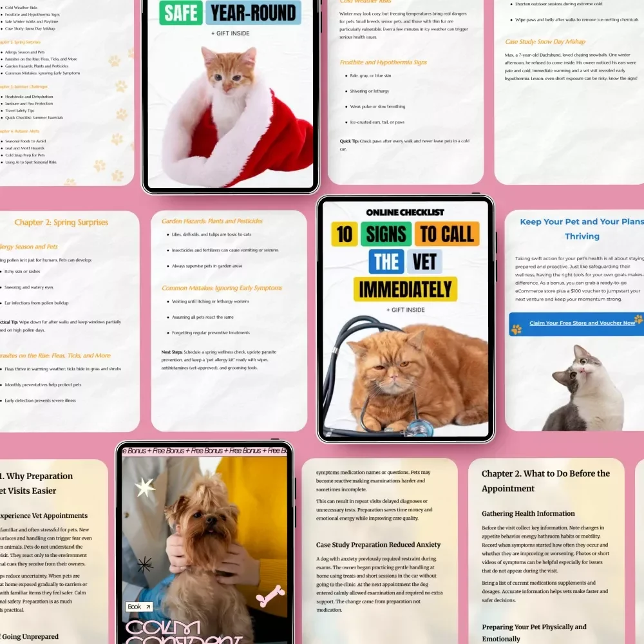Click the Next Steps paragraph on spring wellness
644x644 pixels.
(x=219, y=360)
